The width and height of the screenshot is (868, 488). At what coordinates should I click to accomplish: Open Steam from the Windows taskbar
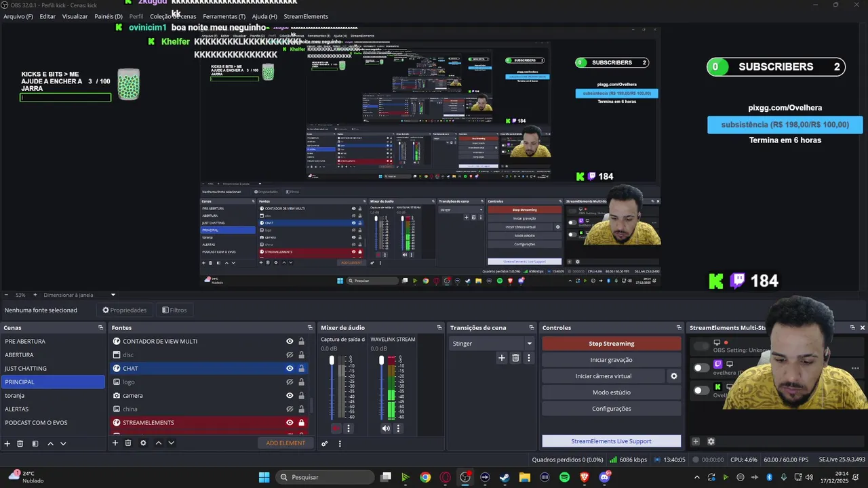(x=505, y=477)
